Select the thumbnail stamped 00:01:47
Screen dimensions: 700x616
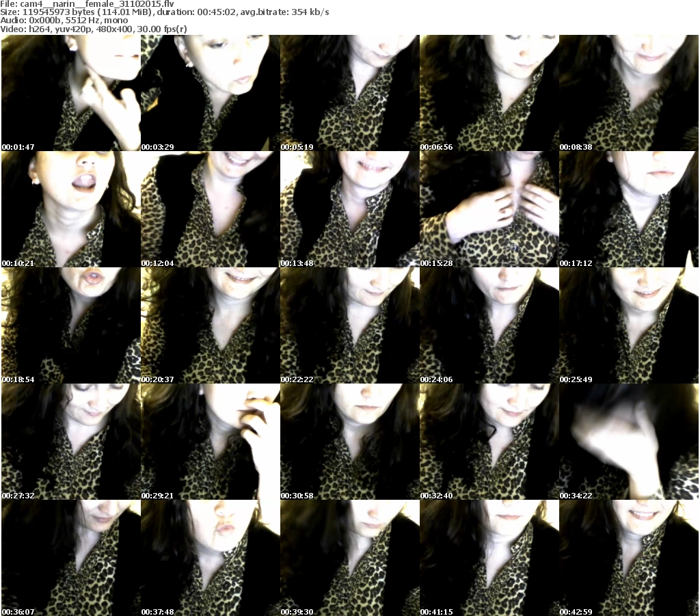(71, 93)
